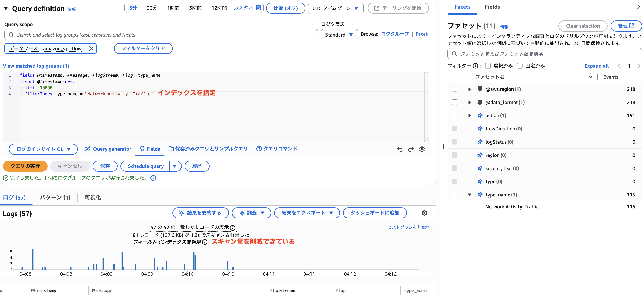
Task: Click the undo icon in the query editor
Action: click(400, 149)
